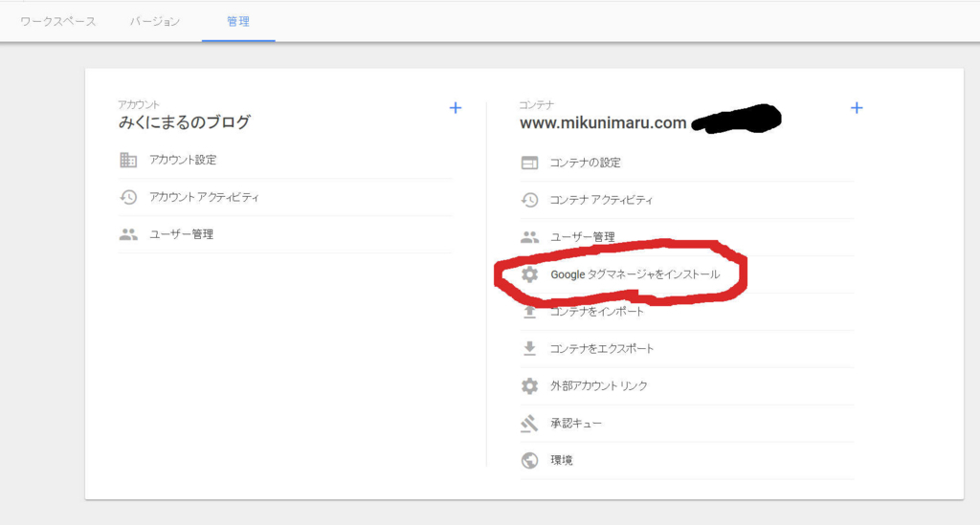Click the card icon beside コンテナの設定

point(529,163)
